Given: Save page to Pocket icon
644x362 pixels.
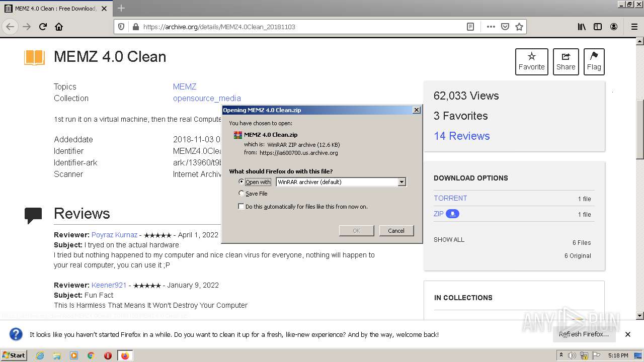Looking at the screenshot, I should pos(505,27).
